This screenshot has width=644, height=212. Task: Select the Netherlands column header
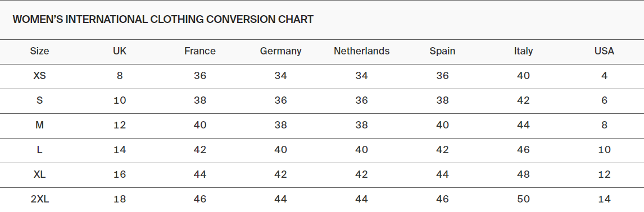tap(361, 51)
